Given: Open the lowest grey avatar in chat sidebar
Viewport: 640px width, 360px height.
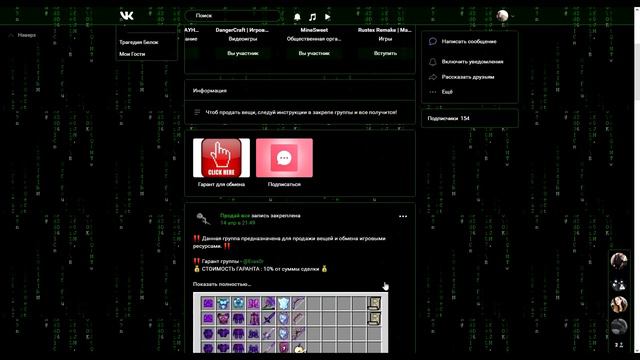Looking at the screenshot, I should [x=619, y=327].
